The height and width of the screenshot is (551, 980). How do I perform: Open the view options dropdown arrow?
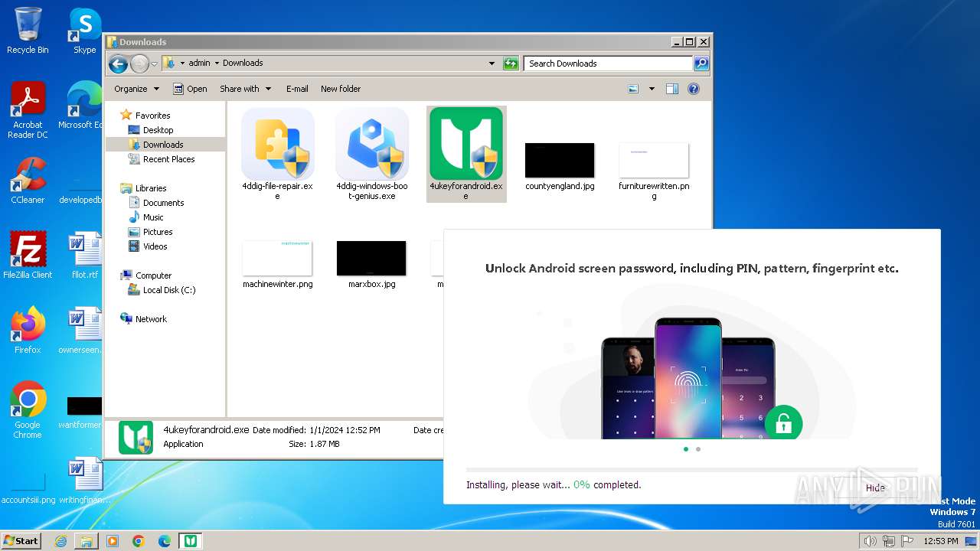pyautogui.click(x=652, y=89)
